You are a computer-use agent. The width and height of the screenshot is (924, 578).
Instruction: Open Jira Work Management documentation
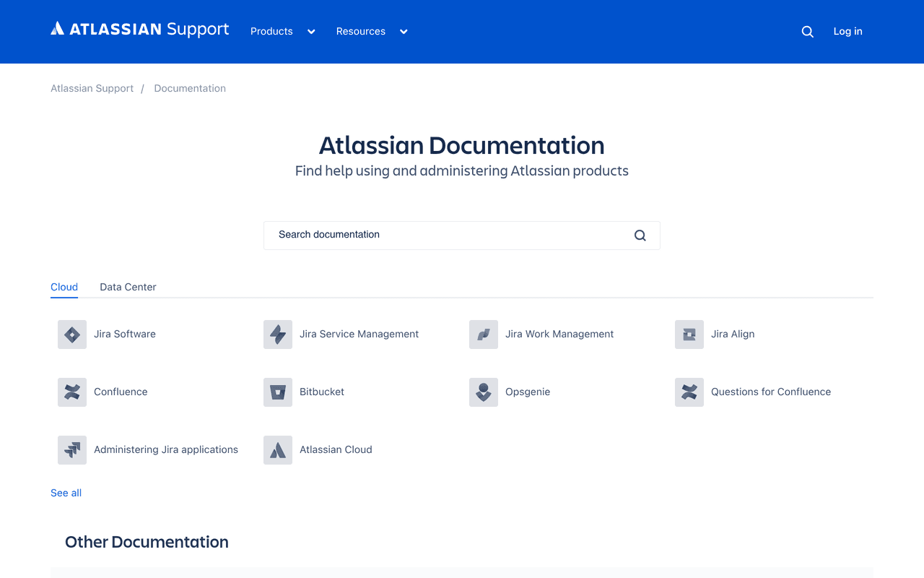pyautogui.click(x=559, y=334)
